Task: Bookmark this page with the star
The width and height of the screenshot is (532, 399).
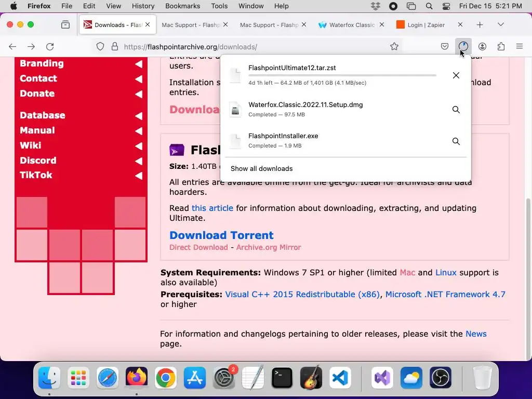Action: point(394,46)
